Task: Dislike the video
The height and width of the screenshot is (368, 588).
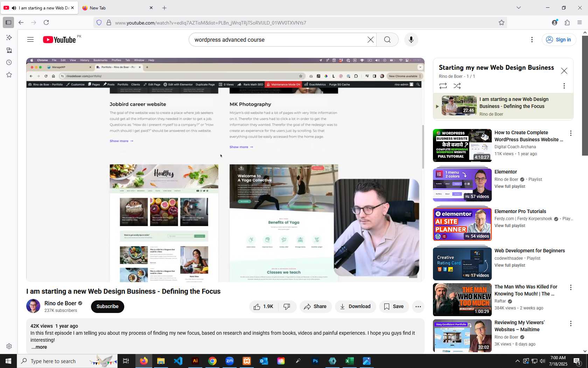Action: click(287, 307)
